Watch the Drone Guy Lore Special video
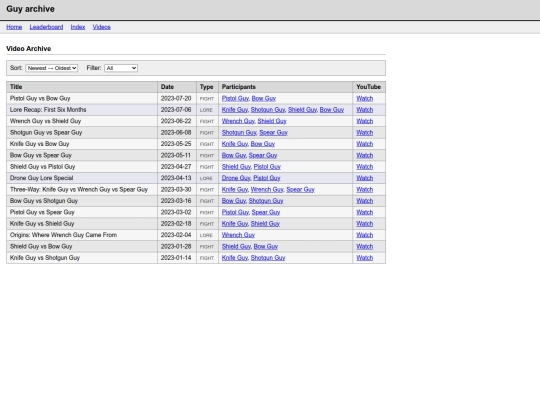This screenshot has width=540, height=405. [x=365, y=178]
